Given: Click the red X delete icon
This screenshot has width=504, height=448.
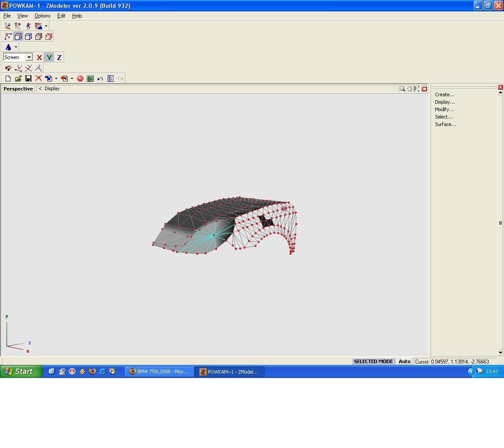Looking at the screenshot, I should coord(38,78).
